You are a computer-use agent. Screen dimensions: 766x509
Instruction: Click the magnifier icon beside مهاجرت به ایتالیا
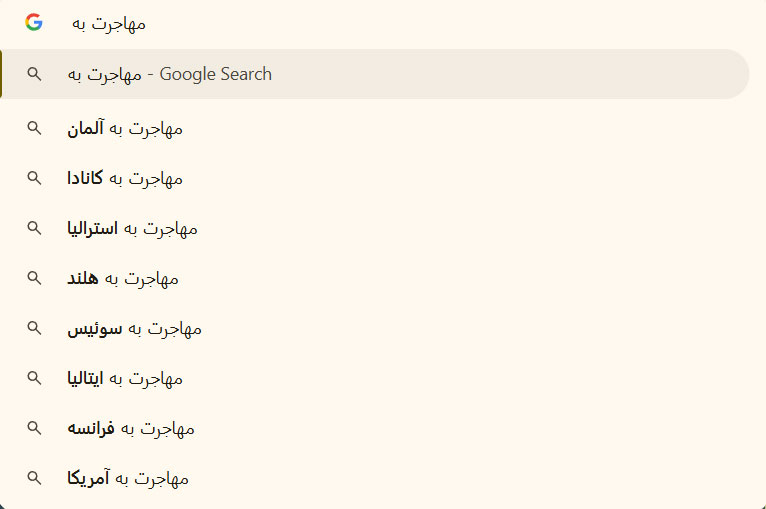coord(34,378)
